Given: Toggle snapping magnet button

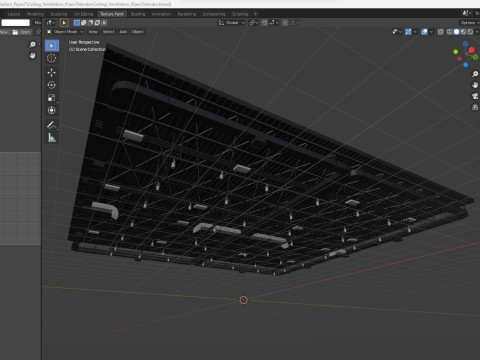Looking at the screenshot, I should coord(265,23).
